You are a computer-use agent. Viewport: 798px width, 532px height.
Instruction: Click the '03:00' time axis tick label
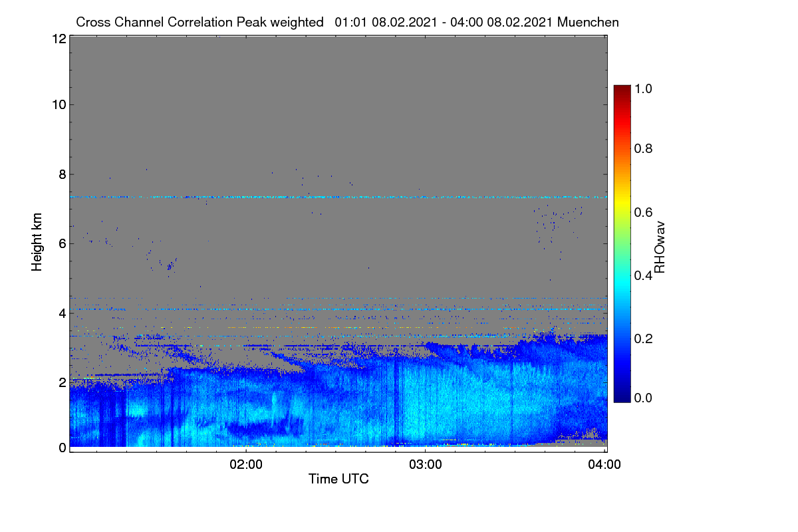[426, 465]
